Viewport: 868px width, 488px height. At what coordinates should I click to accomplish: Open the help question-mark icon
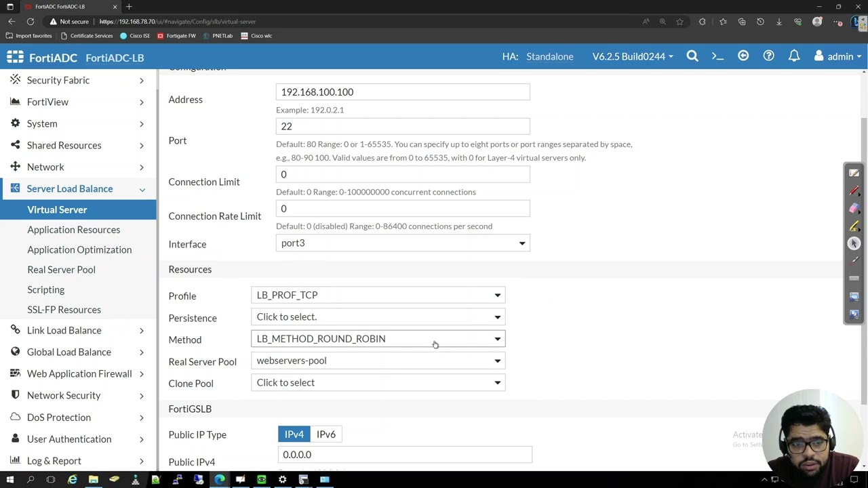(x=768, y=56)
